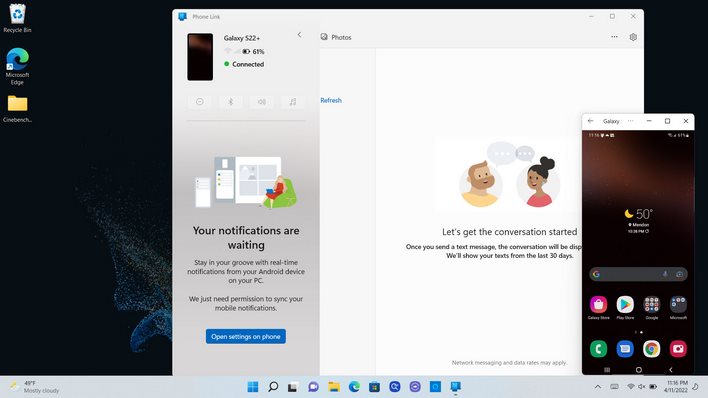Tap the Google search bar on phone
This screenshot has width=708, height=398.
638,274
